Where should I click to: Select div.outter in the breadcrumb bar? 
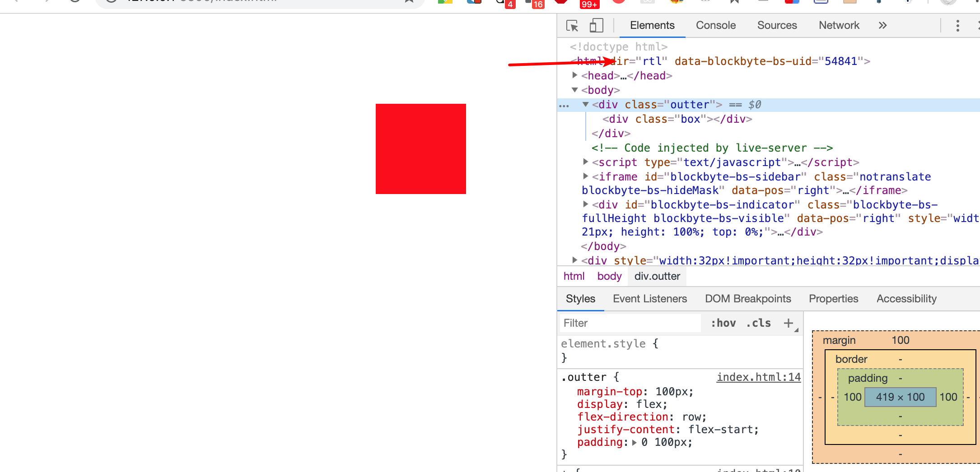tap(657, 276)
